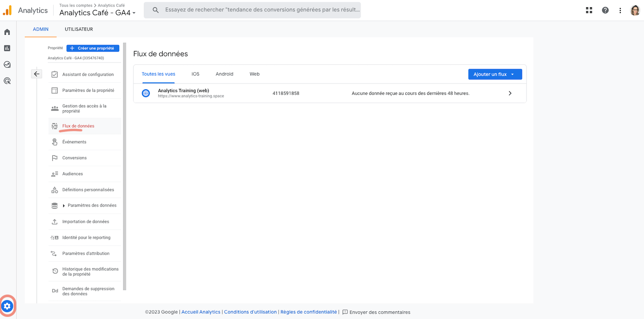Viewport: 644px width, 319px height.
Task: Click https://www.analytics-training.space URL text
Action: pyautogui.click(x=191, y=96)
